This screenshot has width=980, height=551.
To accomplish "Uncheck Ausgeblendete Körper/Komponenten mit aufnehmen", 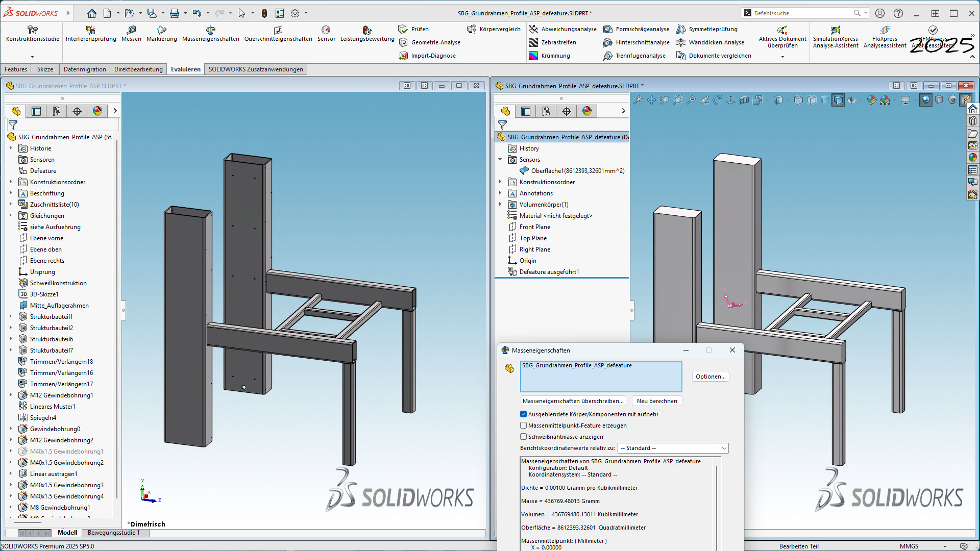I will pos(523,414).
